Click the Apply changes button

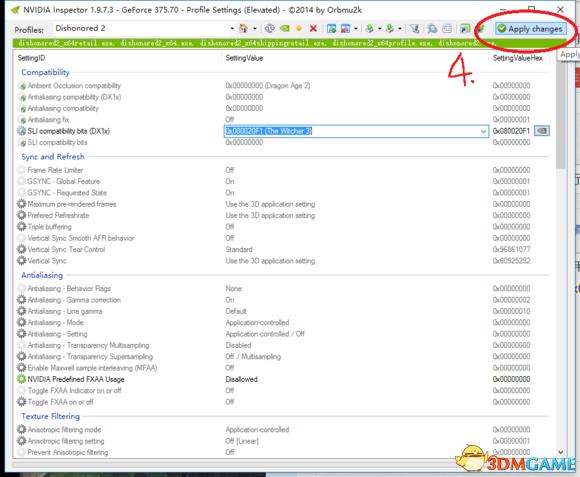coord(530,29)
